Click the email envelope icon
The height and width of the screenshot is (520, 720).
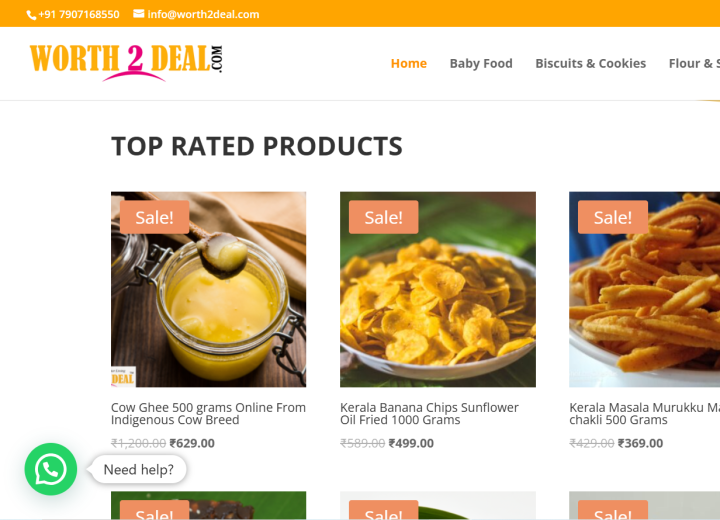139,14
